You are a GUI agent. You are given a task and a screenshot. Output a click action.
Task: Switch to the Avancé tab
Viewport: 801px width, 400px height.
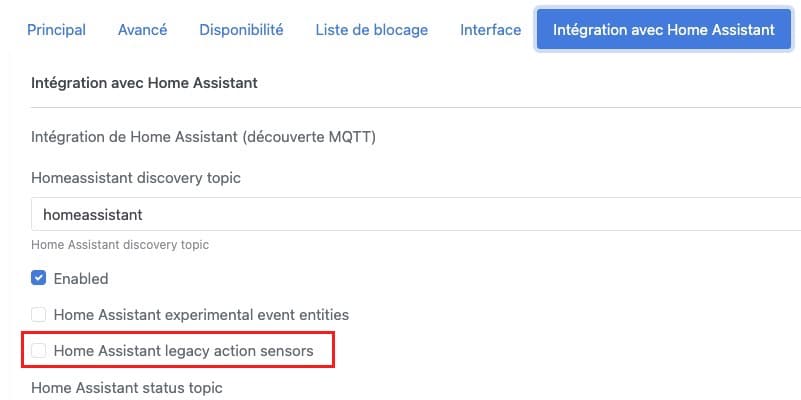tap(143, 30)
